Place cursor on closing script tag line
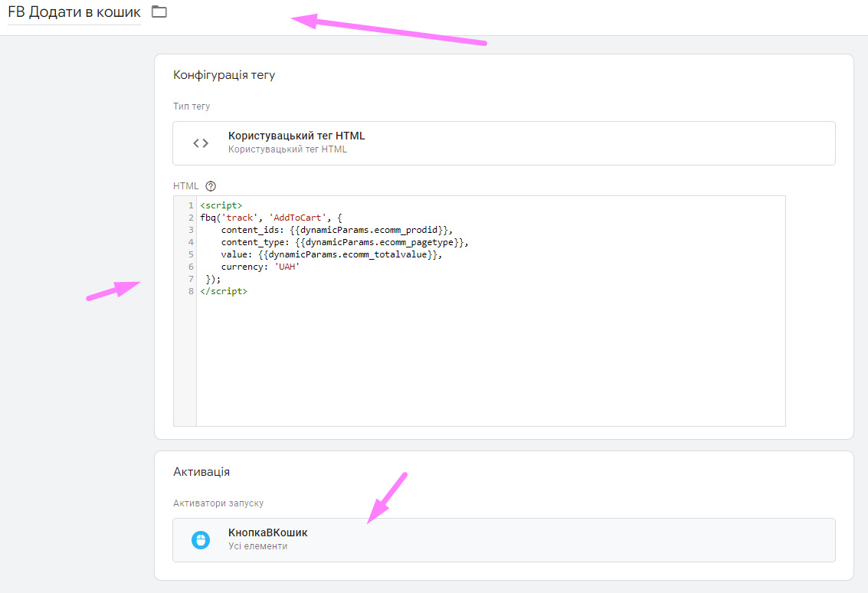The height and width of the screenshot is (593, 868). pyautogui.click(x=224, y=291)
